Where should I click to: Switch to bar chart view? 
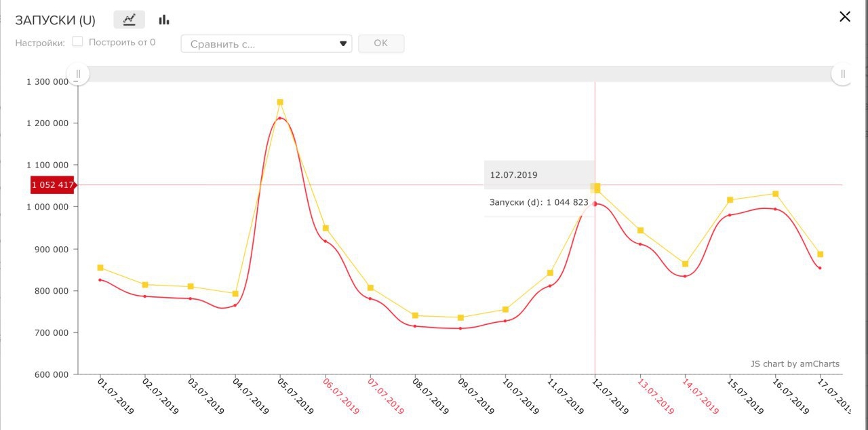point(164,20)
